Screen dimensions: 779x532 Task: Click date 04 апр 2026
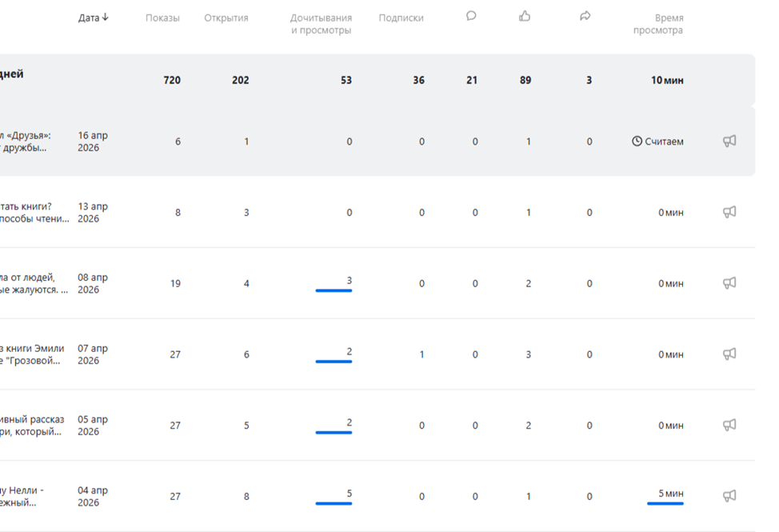93,497
